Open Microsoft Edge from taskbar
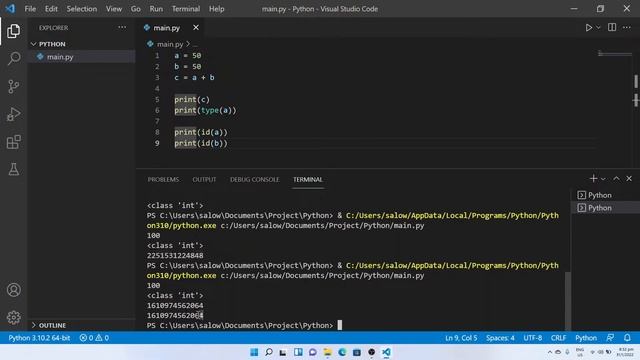The width and height of the screenshot is (640, 360). (x=342, y=352)
